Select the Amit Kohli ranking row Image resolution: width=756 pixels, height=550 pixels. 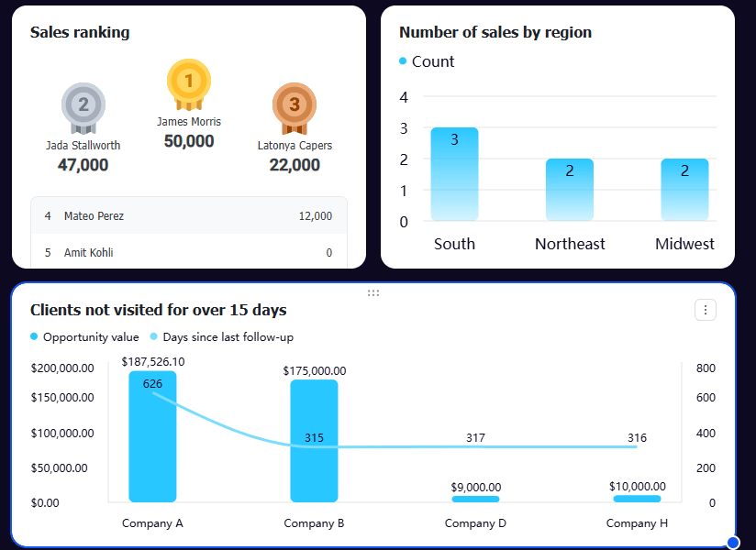189,252
